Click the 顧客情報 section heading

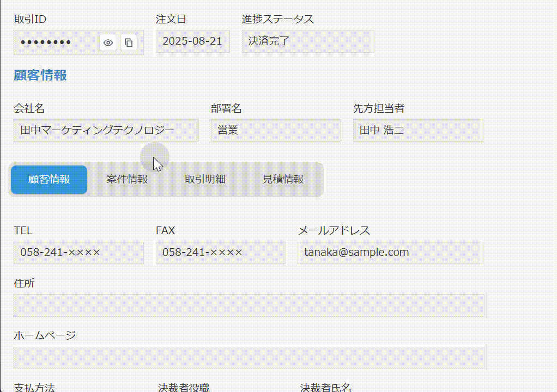click(40, 75)
